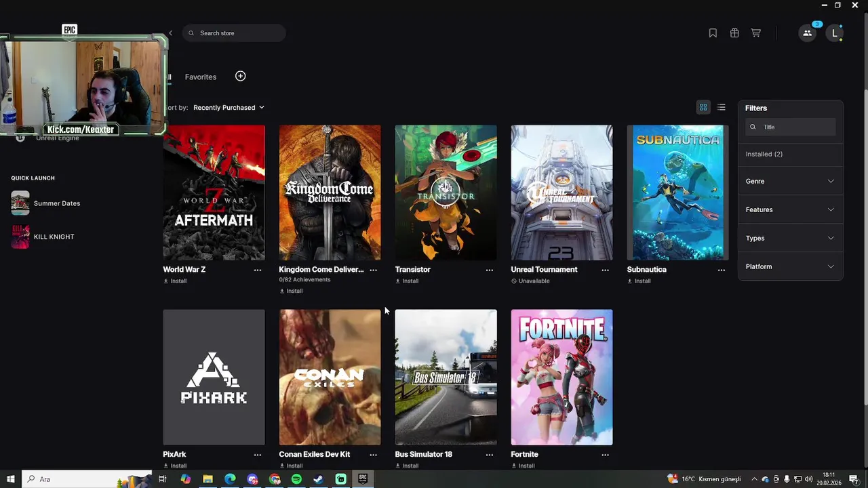Select the Transistor cover art
The image size is (868, 488).
coord(446,192)
